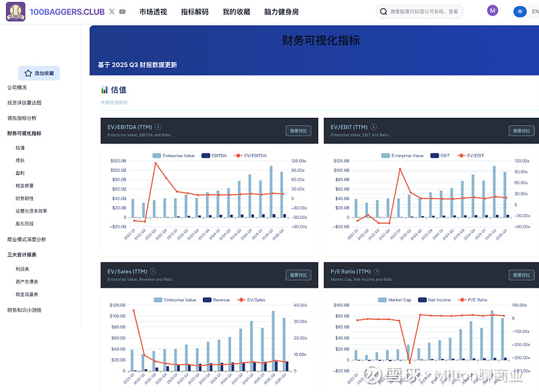Click the 100BAGGERS.CLUB site title
The image size is (539, 392).
[x=67, y=12]
